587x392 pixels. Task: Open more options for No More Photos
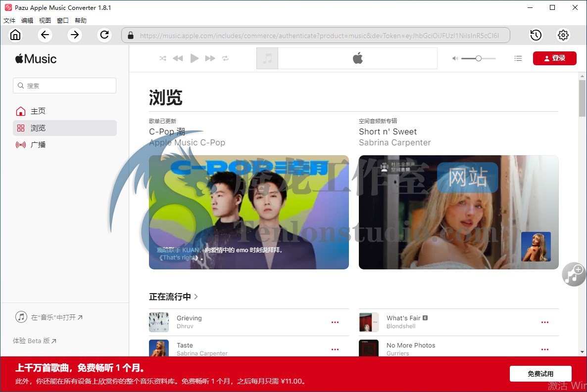(545, 349)
